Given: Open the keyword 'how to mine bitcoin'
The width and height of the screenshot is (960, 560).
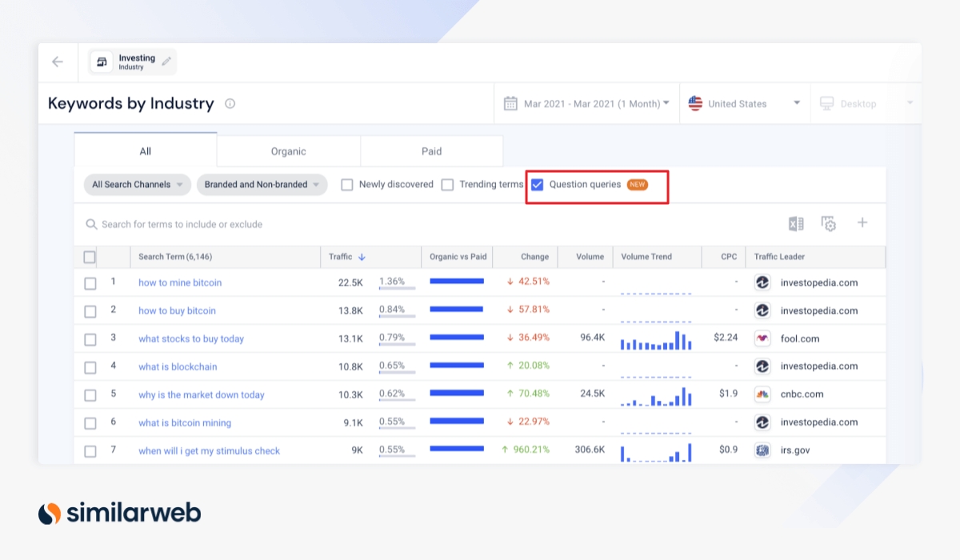Looking at the screenshot, I should (179, 282).
